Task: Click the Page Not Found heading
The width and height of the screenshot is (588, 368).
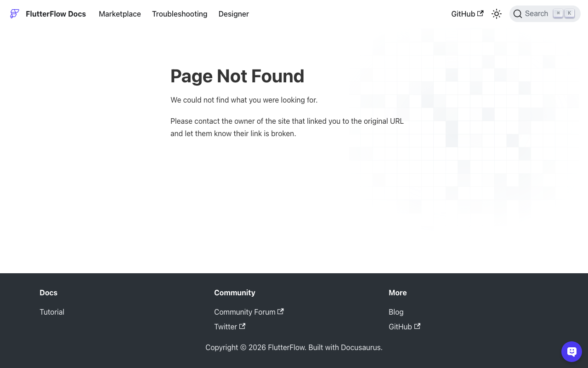Action: click(237, 76)
